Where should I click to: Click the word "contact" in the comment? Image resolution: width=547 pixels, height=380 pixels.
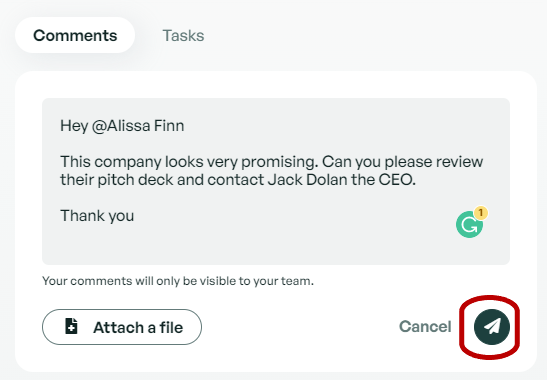coord(235,180)
